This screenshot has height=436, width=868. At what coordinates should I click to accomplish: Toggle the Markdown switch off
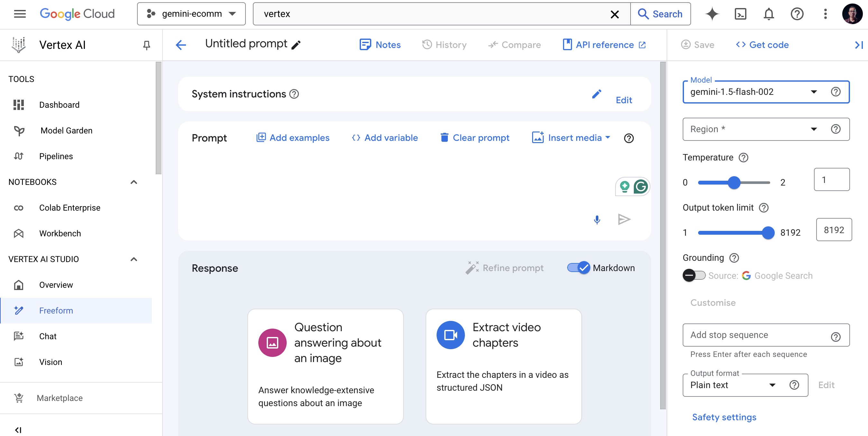point(578,268)
